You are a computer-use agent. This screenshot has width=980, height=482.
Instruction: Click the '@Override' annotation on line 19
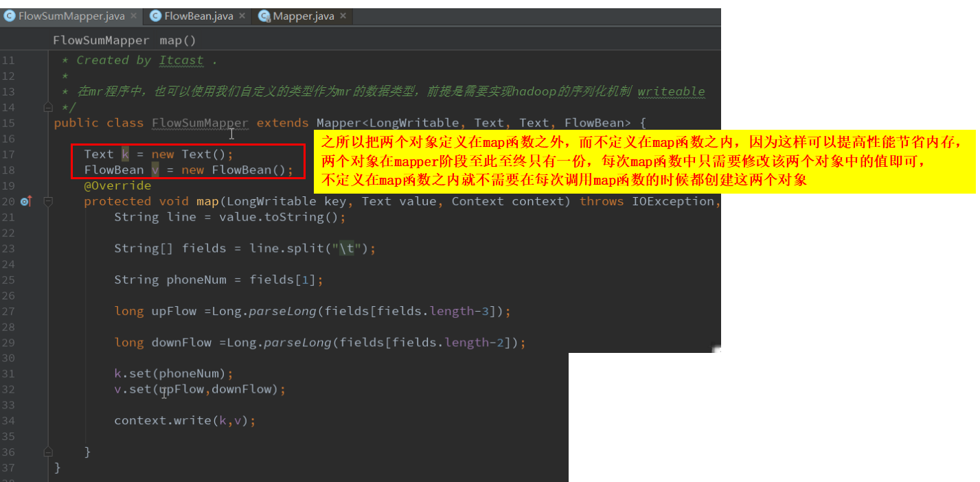pyautogui.click(x=117, y=185)
